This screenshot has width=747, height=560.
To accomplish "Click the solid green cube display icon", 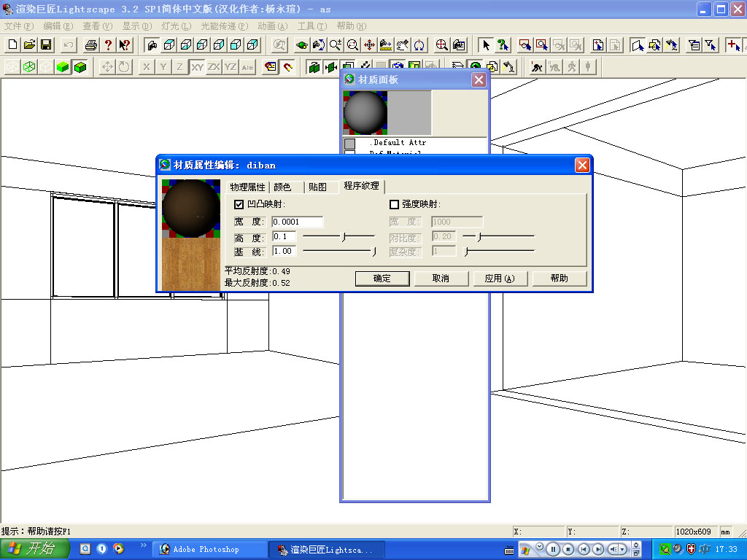I will click(63, 67).
